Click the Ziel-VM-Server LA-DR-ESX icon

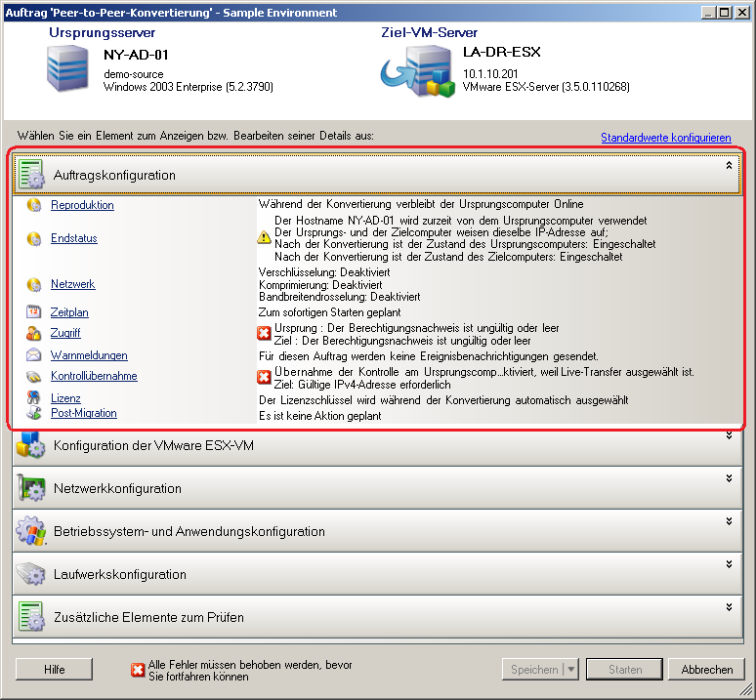point(417,71)
